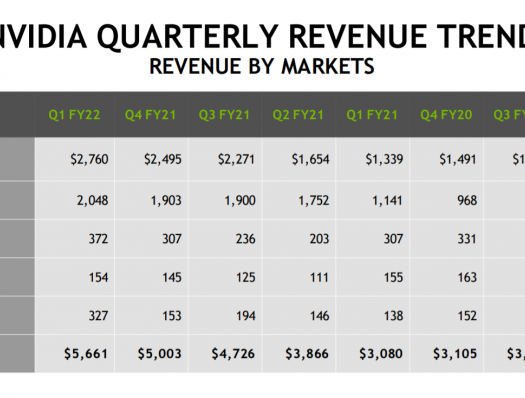Select the Q2 FY21 column header

tap(298, 115)
